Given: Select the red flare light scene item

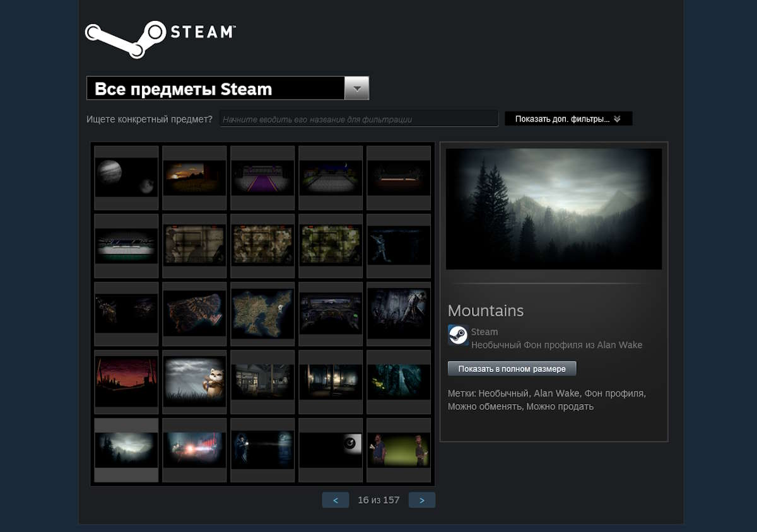Looking at the screenshot, I should point(194,450).
